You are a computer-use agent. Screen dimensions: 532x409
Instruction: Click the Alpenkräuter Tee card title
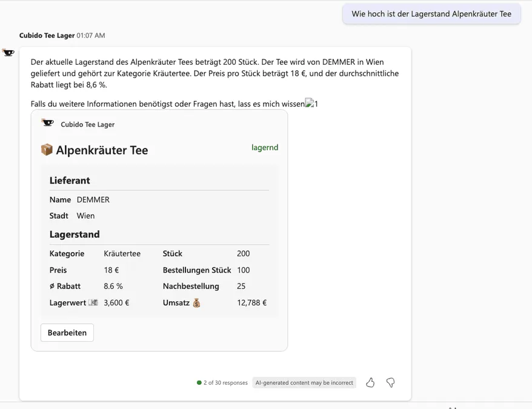tap(102, 150)
